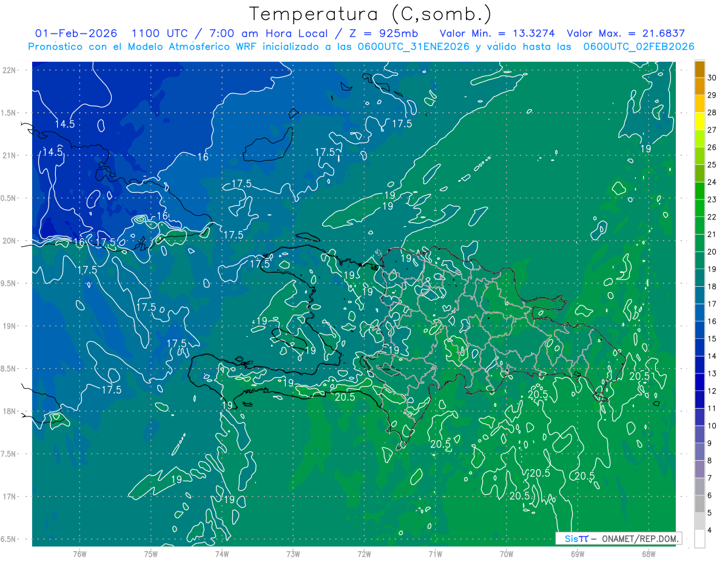Click colour-scale label 26
The image size is (728, 562).
click(712, 147)
